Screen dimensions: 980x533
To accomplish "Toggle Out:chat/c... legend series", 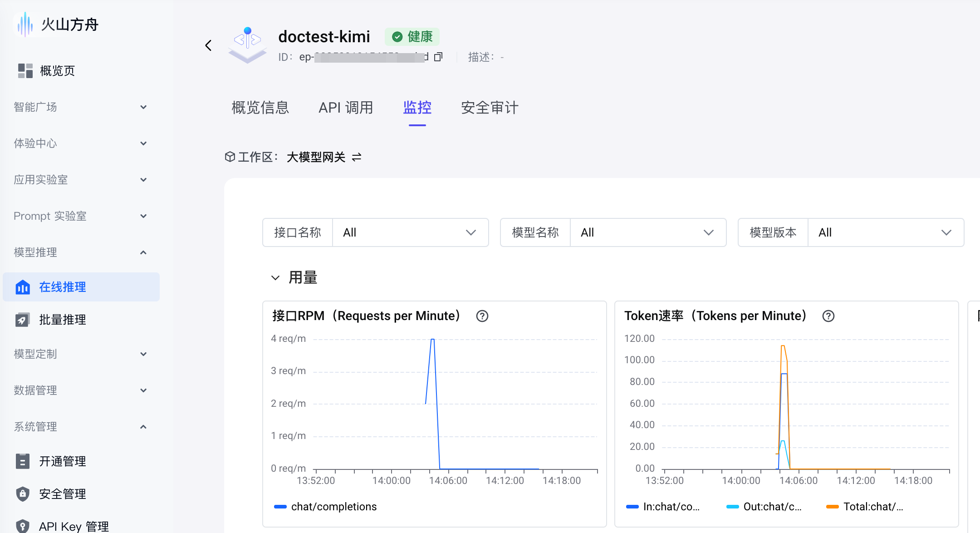I will pyautogui.click(x=764, y=507).
